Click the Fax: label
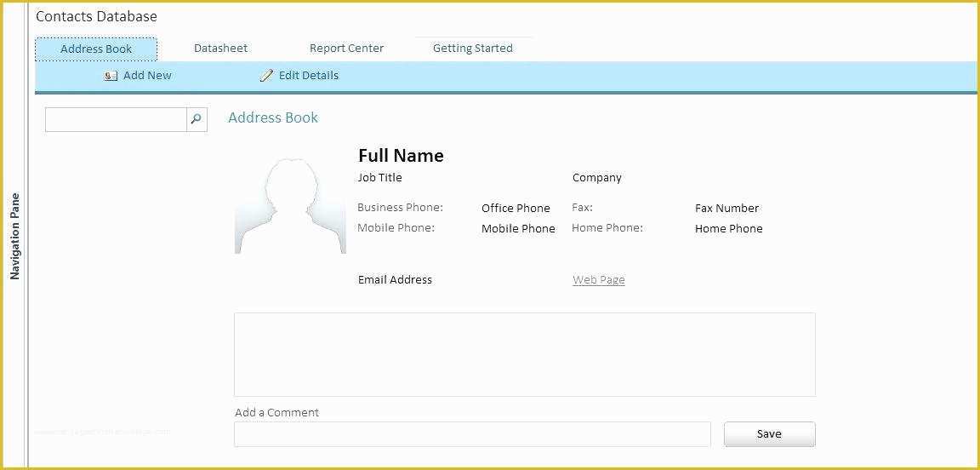 583,207
